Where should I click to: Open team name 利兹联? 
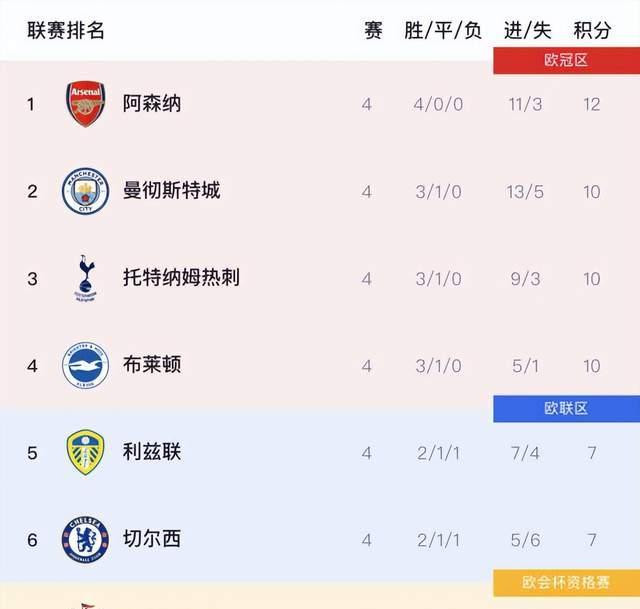(x=152, y=452)
